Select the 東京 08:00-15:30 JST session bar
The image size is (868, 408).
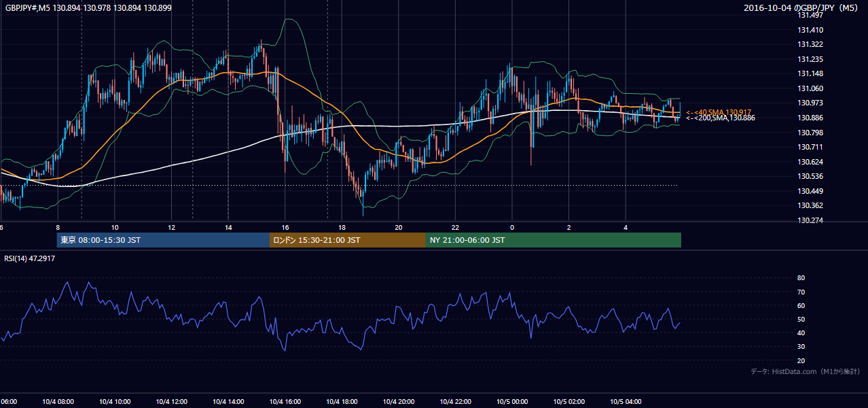(x=163, y=240)
